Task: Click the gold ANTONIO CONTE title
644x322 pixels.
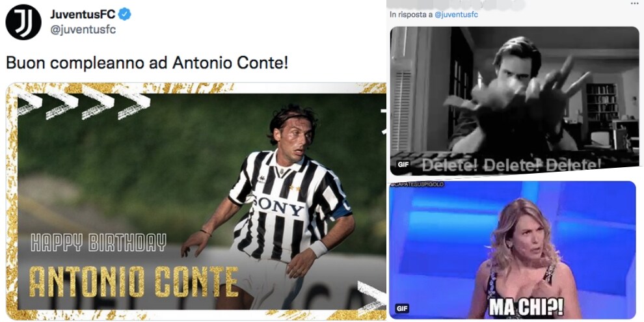Action: (134, 282)
